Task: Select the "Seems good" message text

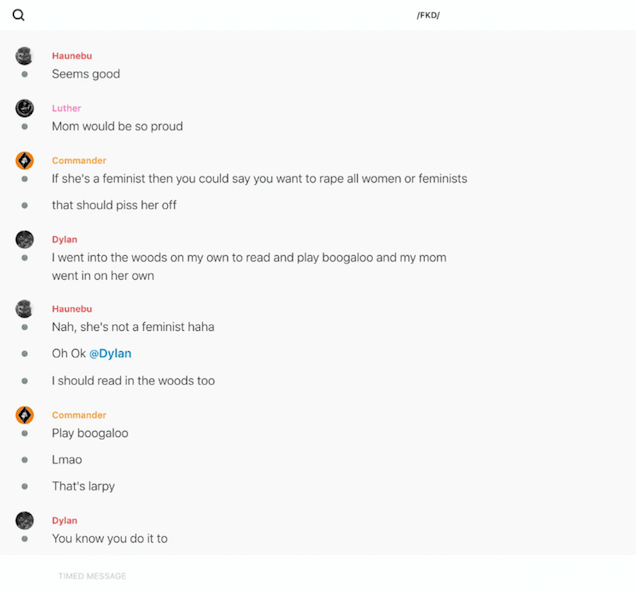Action: [x=86, y=74]
